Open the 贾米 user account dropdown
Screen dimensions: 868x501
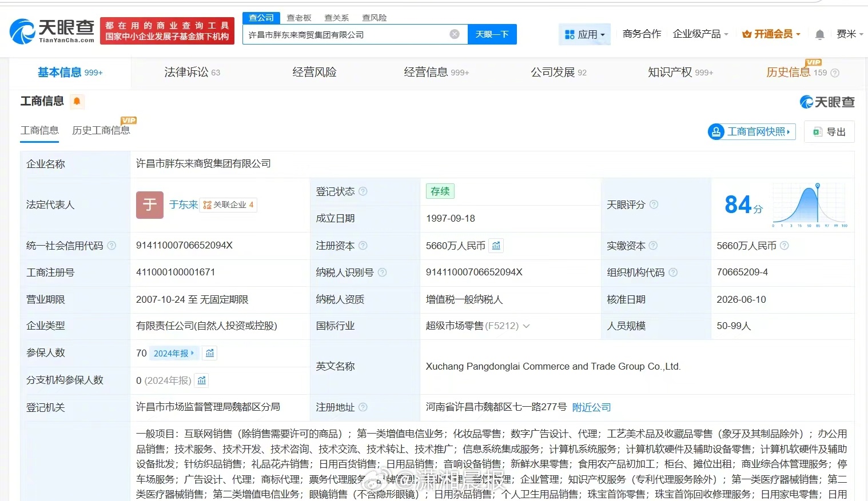(x=850, y=34)
